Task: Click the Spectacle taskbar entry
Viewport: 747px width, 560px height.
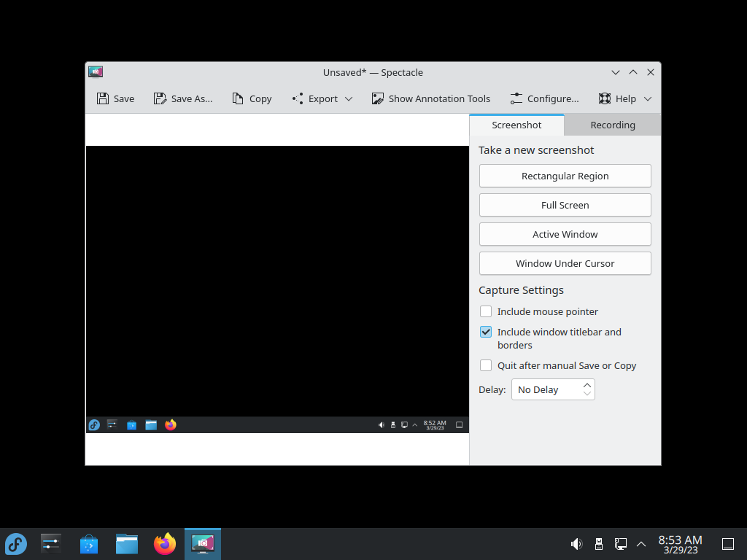Action: [203, 544]
